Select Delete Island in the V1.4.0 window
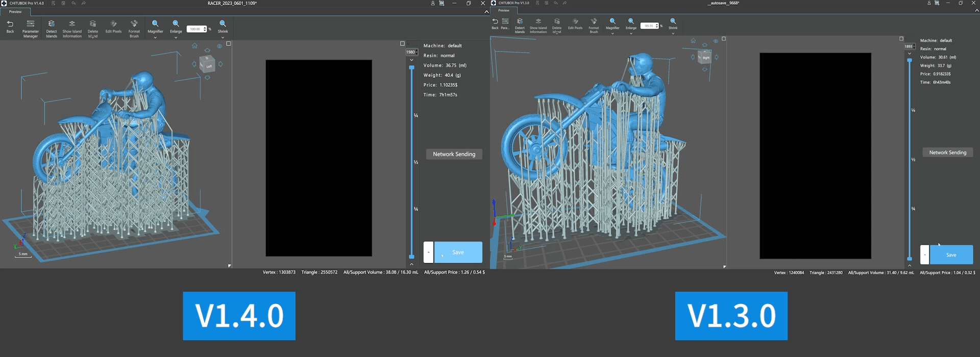The width and height of the screenshot is (980, 357). (x=93, y=29)
